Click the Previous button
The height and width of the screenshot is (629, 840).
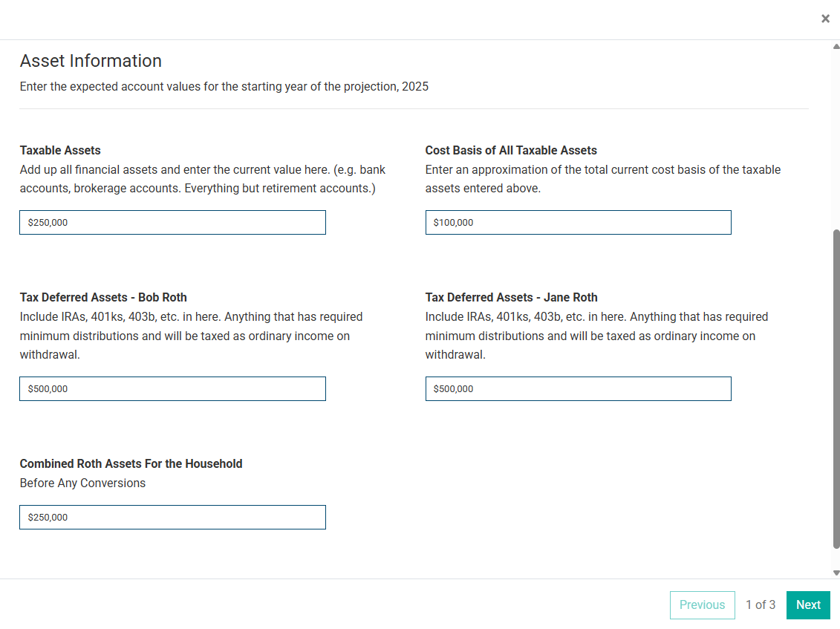702,604
